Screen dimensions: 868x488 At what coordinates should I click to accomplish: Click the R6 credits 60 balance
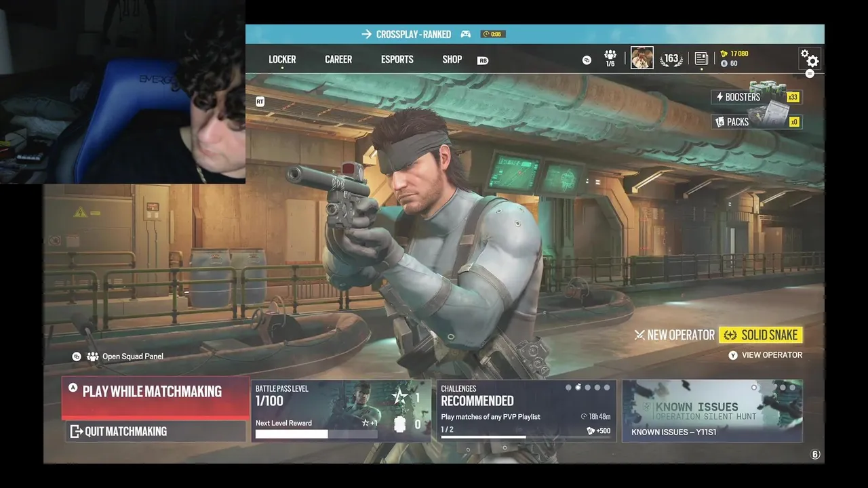pos(729,64)
